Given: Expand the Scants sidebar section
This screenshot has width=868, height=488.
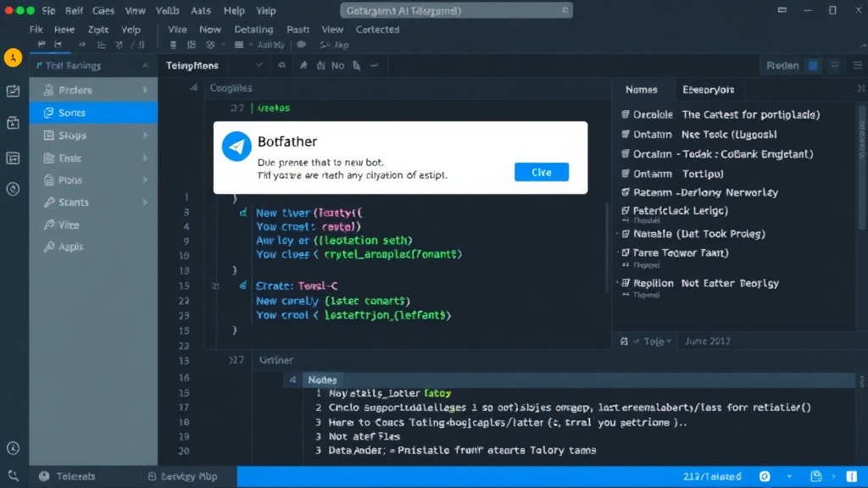Looking at the screenshot, I should tap(145, 202).
